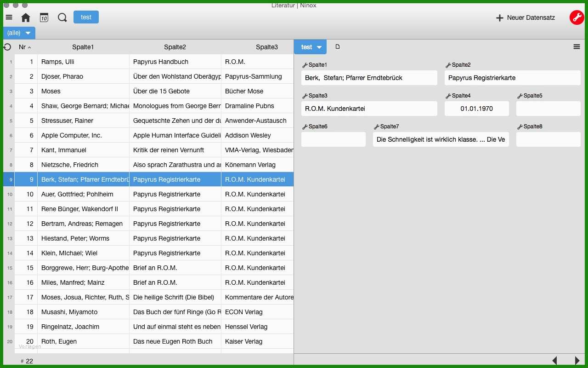Click Neuer Datensatz label

(531, 17)
